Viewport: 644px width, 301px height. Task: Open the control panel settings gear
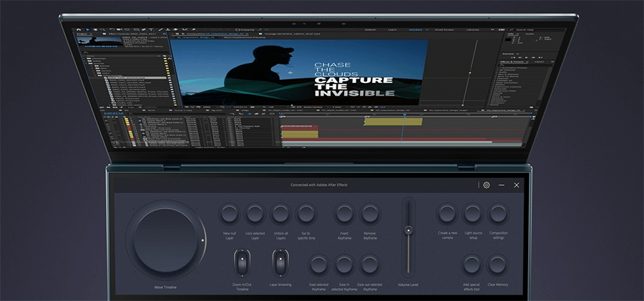(x=486, y=185)
